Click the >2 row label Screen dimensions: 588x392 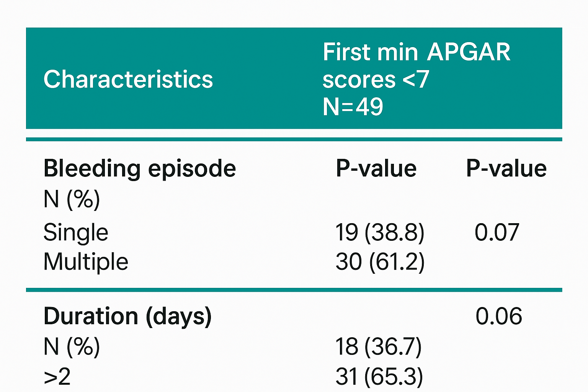57,377
